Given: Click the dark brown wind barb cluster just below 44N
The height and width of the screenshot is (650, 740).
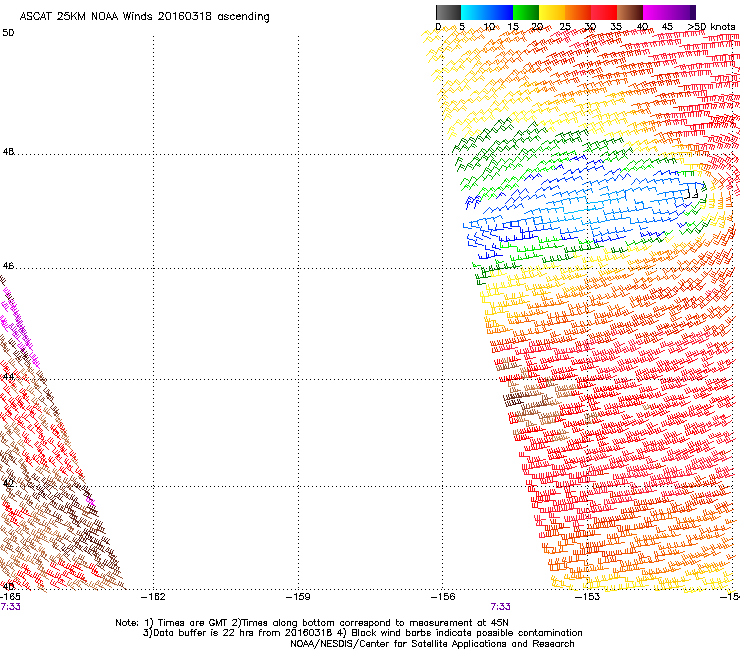Looking at the screenshot, I should (x=513, y=400).
